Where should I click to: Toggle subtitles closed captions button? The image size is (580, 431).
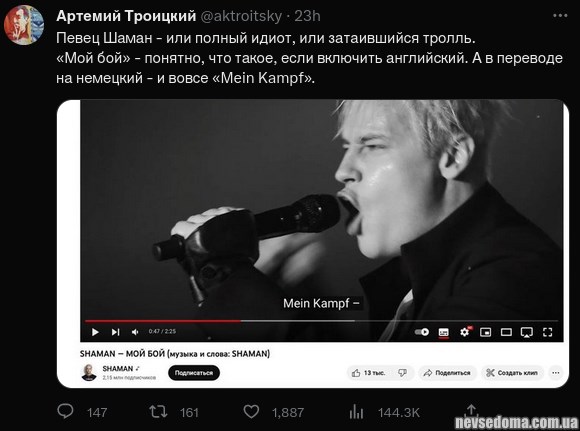pyautogui.click(x=444, y=332)
